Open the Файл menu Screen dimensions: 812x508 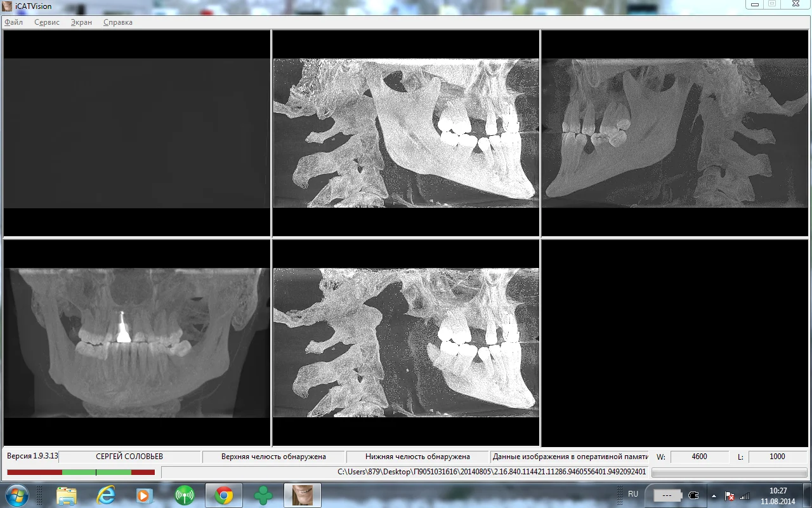coord(13,22)
